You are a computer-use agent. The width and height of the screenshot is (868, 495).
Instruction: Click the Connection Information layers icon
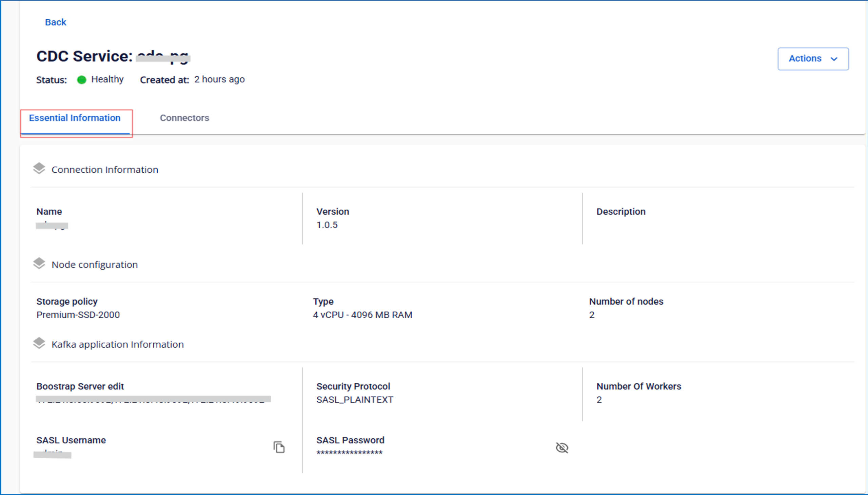point(39,168)
